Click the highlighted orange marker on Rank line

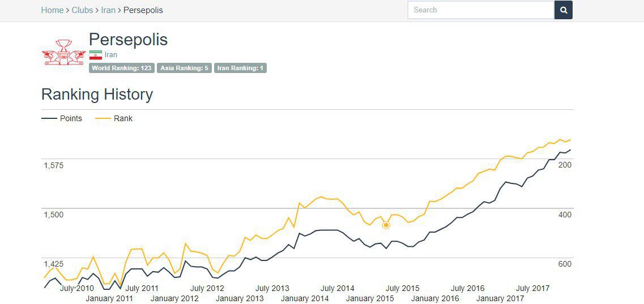coord(386,225)
